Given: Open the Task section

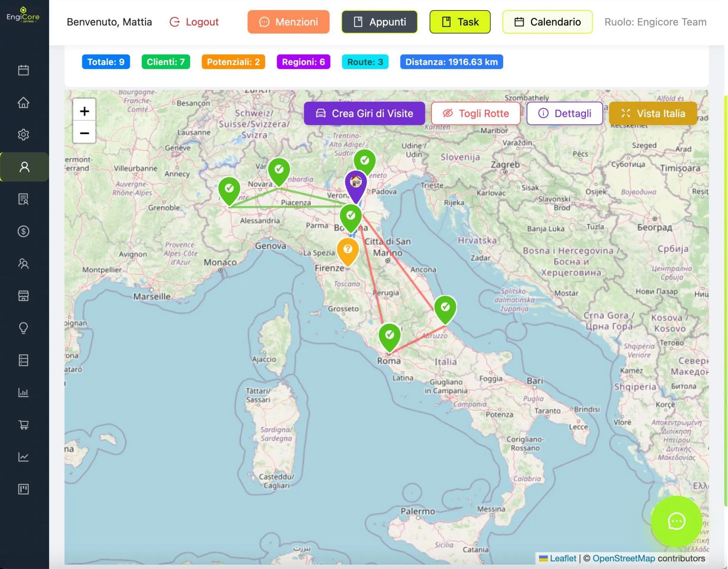Looking at the screenshot, I should tap(460, 22).
